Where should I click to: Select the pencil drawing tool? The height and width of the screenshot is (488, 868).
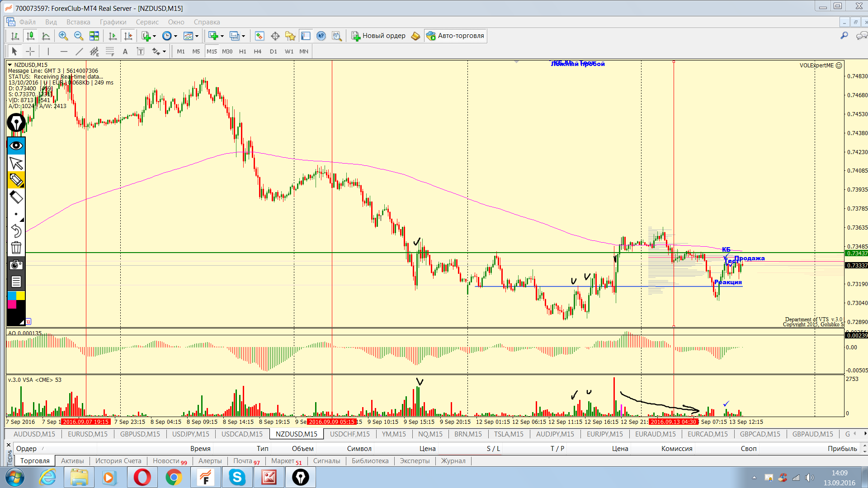pyautogui.click(x=16, y=180)
